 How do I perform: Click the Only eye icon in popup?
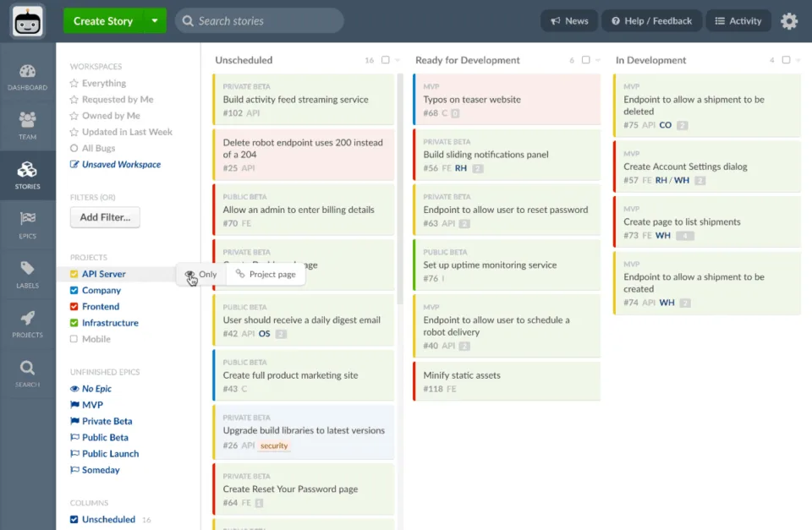189,275
